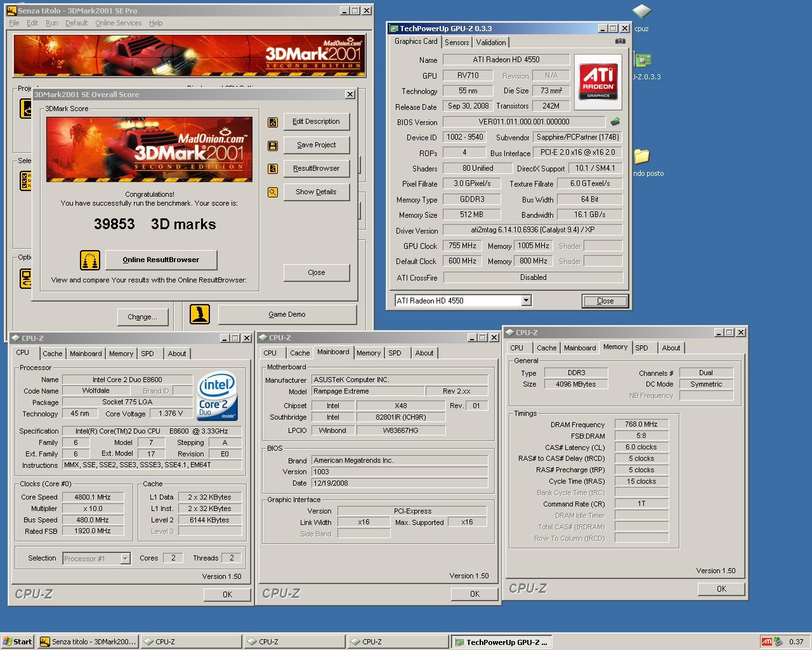
Task: Click the Change... button
Action: point(142,317)
